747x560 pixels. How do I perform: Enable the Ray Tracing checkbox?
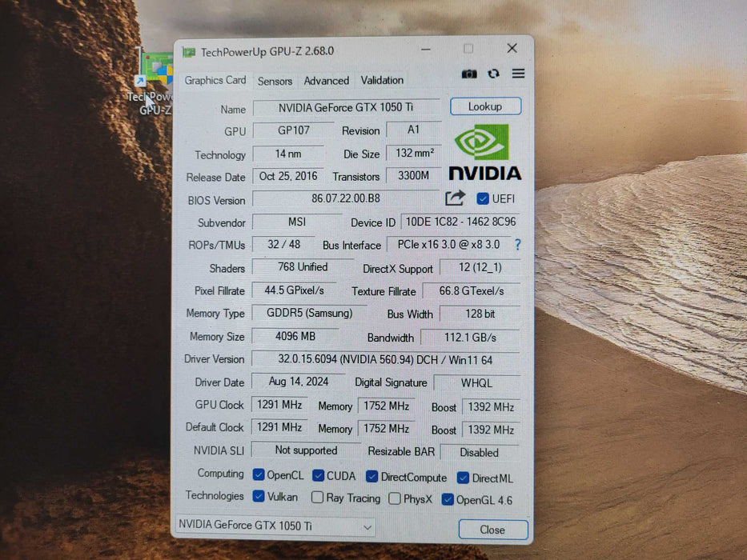tap(317, 498)
